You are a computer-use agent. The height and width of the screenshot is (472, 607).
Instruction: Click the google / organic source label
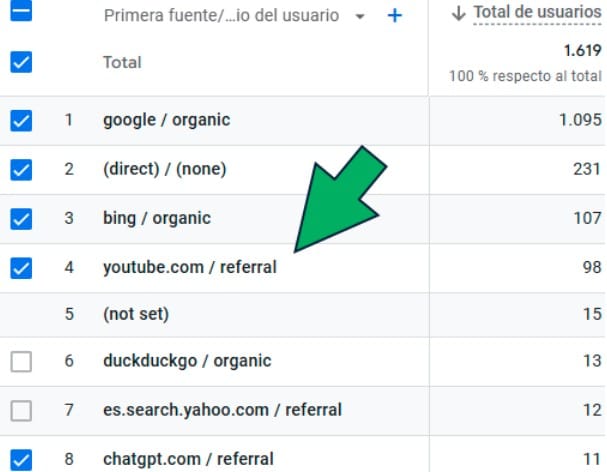[x=166, y=121]
